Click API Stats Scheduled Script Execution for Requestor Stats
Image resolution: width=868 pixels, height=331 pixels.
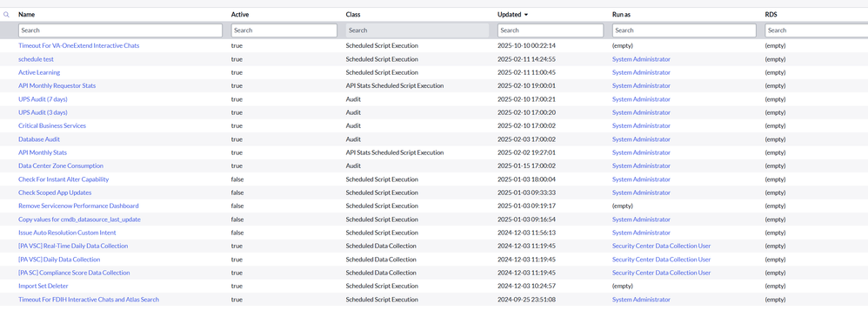pos(395,86)
